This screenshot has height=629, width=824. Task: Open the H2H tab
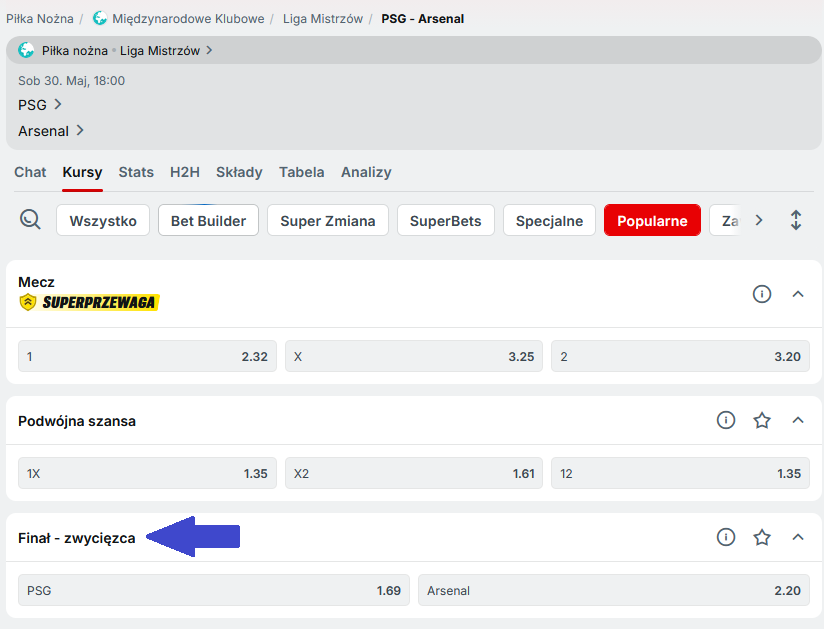coord(184,172)
